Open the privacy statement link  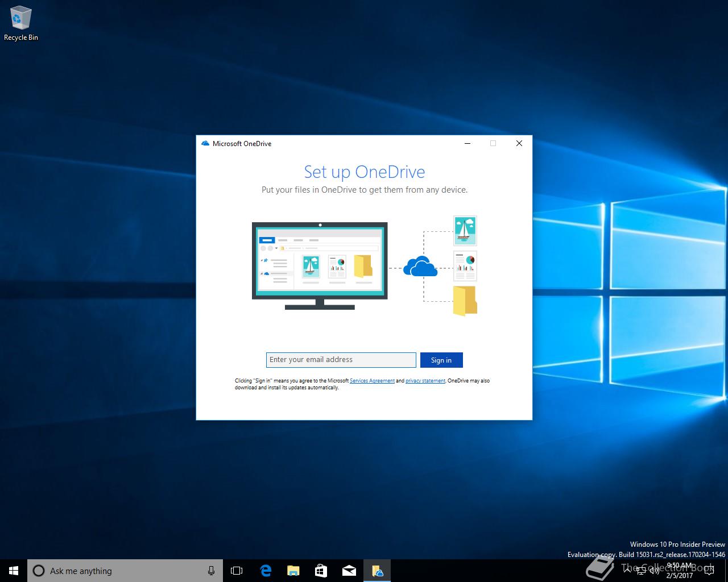click(425, 381)
